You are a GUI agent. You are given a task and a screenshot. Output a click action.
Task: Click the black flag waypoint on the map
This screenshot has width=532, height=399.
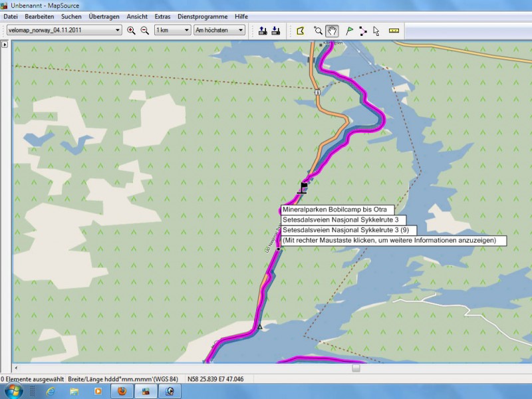click(x=304, y=187)
